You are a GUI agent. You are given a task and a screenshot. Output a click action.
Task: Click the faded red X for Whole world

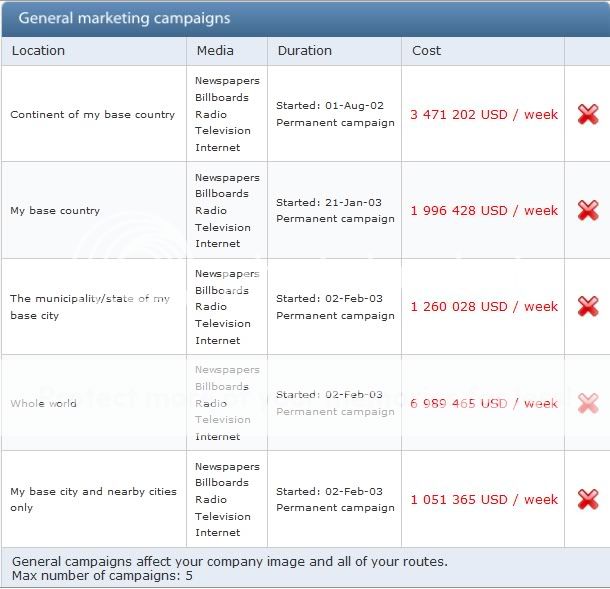pyautogui.click(x=588, y=403)
